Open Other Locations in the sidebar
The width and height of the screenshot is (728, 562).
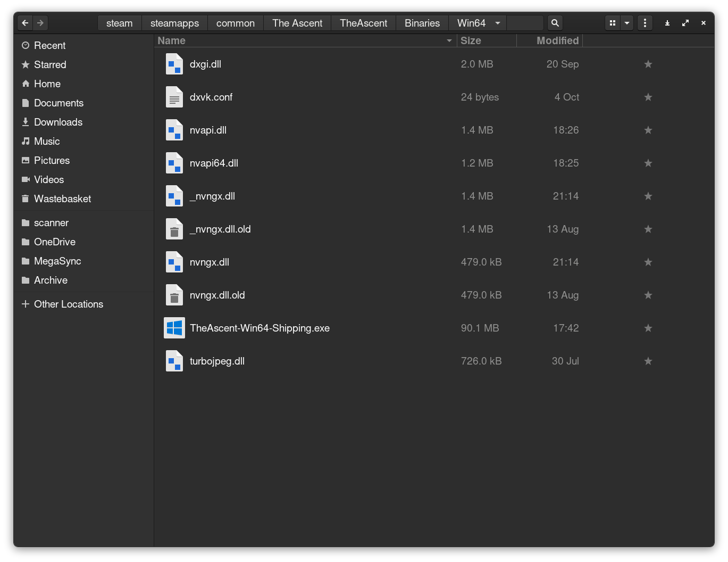coord(84,304)
